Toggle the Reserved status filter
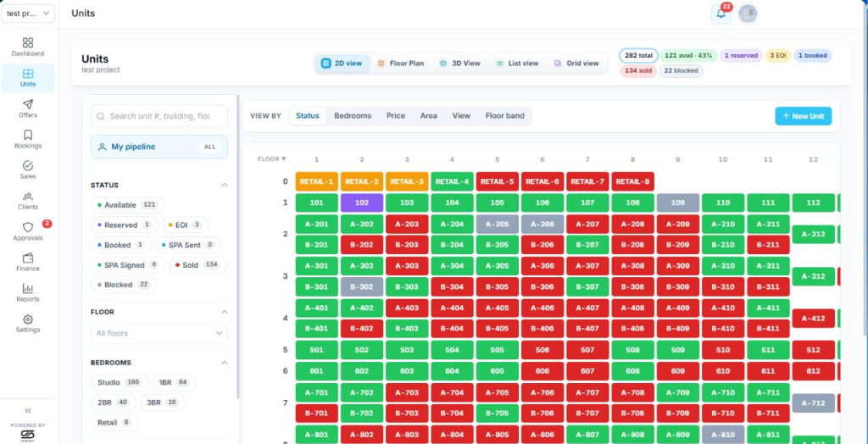The width and height of the screenshot is (868, 444). pyautogui.click(x=125, y=225)
